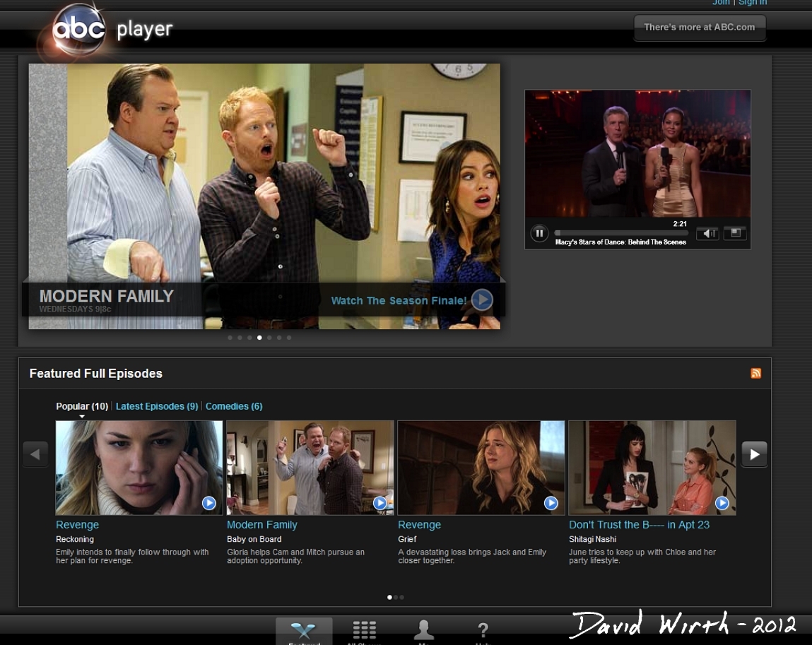812x645 pixels.
Task: Select the first episode list page dot
Action: coord(389,598)
